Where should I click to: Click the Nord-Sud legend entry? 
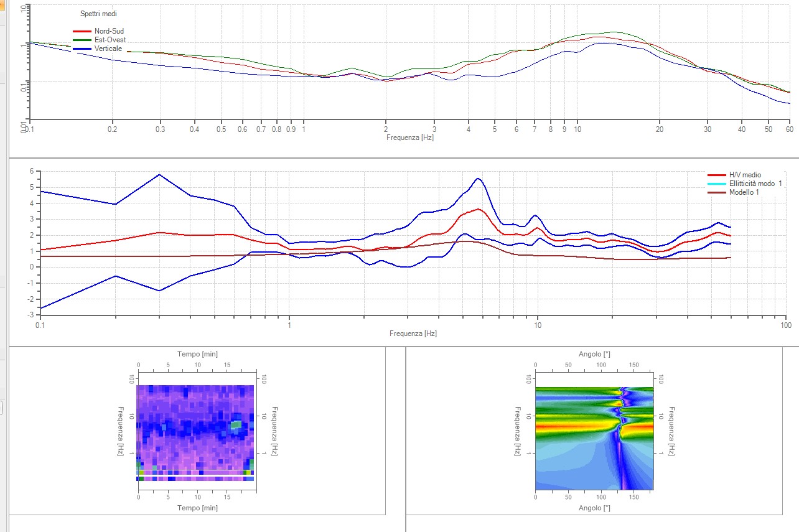coord(109,31)
